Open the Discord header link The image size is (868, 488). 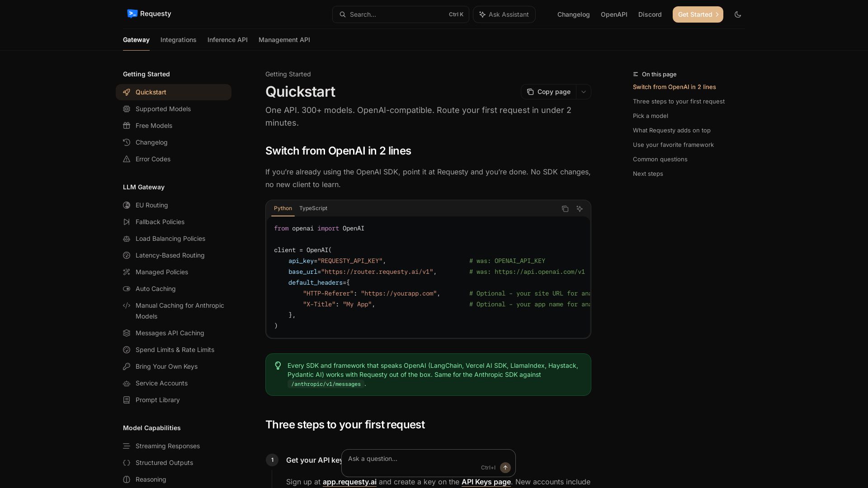[650, 14]
